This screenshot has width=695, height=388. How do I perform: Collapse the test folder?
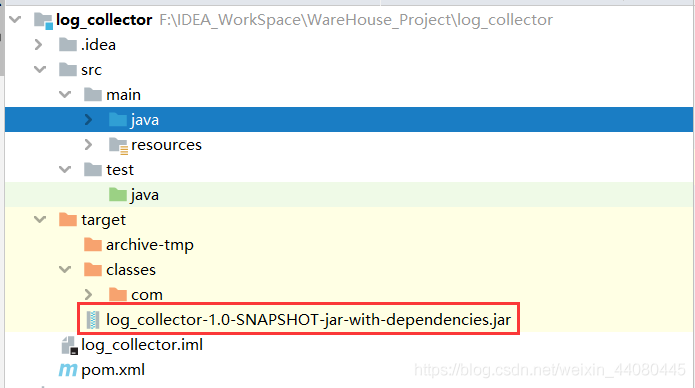[65, 169]
